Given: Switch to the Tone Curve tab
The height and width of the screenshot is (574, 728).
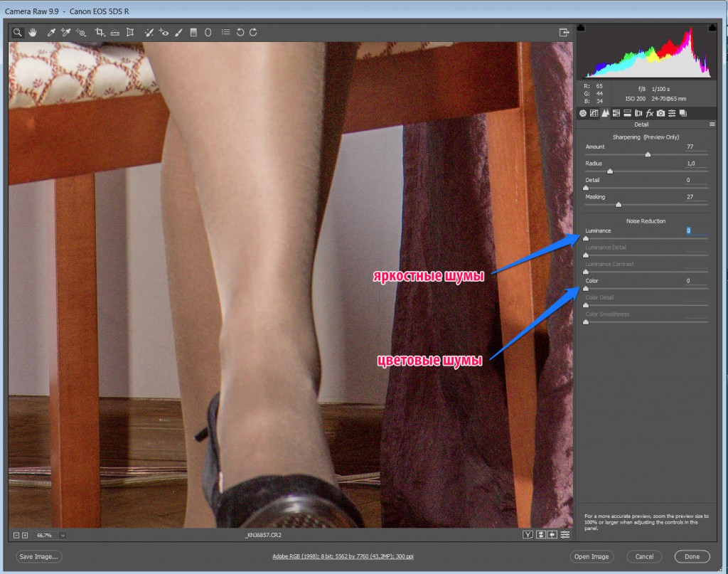Looking at the screenshot, I should click(594, 113).
